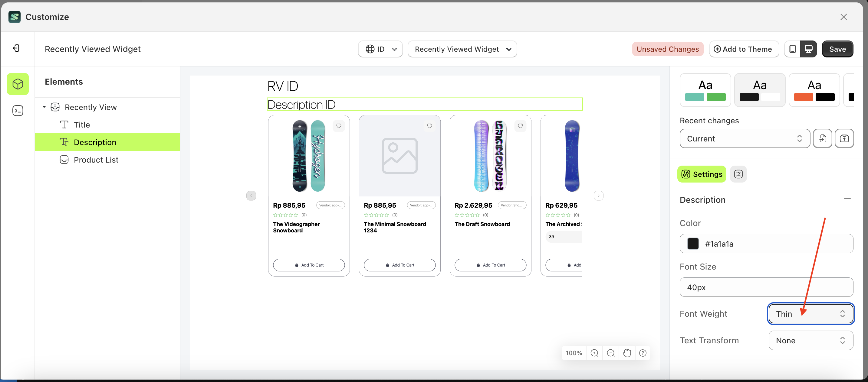Open the Recently Viewed Widget selector dropdown

[x=462, y=49]
